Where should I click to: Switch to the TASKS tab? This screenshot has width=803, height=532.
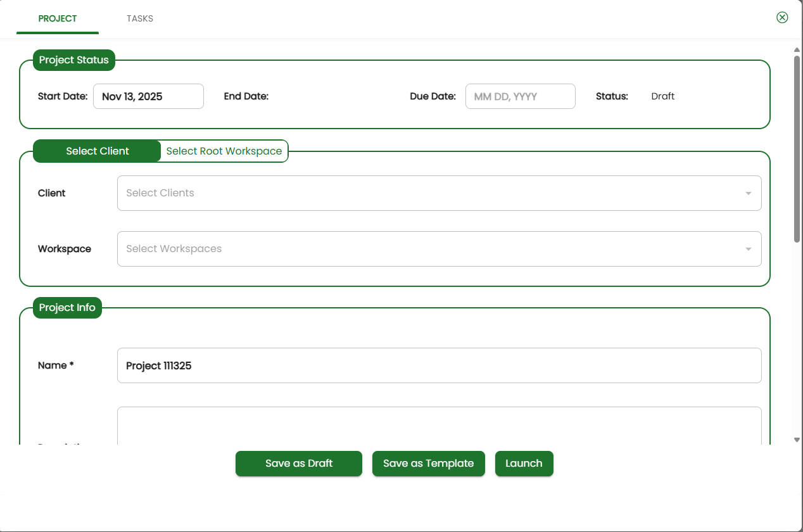tap(139, 18)
